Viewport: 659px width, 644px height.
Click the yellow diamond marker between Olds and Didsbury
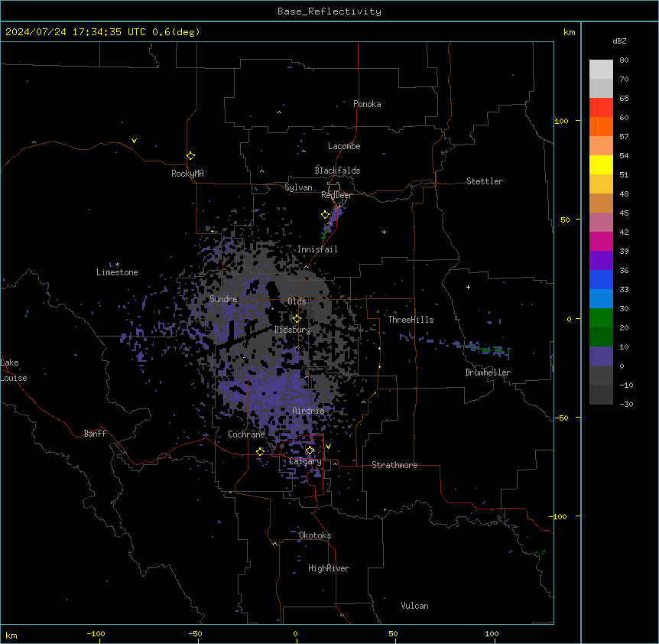(x=297, y=319)
